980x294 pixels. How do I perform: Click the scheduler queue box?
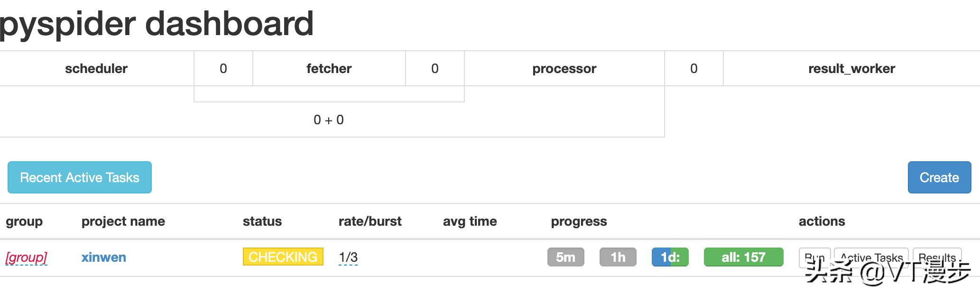(x=96, y=68)
